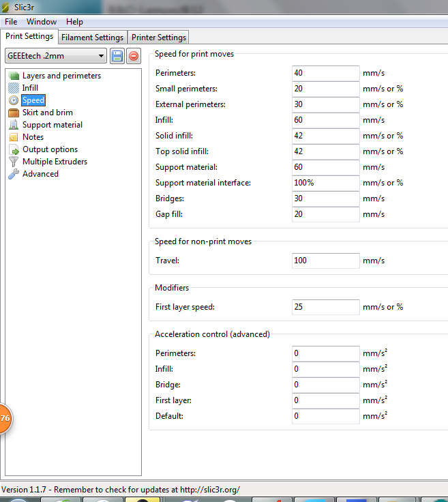Click the Gap fill speed field
The width and height of the screenshot is (448, 502).
[326, 214]
